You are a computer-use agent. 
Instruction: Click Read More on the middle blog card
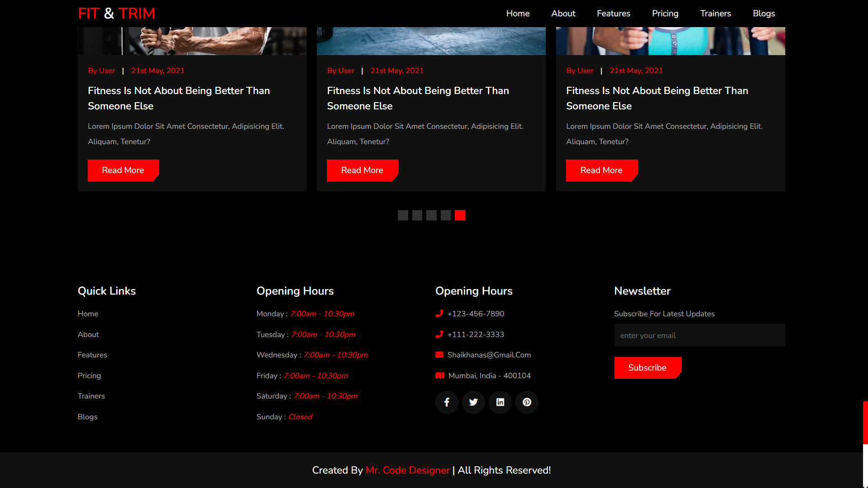pyautogui.click(x=362, y=170)
